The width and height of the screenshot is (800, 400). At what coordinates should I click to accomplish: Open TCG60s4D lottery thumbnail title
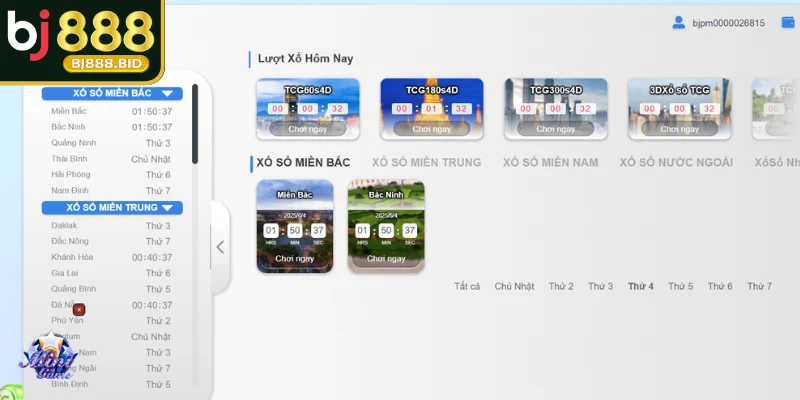[x=308, y=90]
